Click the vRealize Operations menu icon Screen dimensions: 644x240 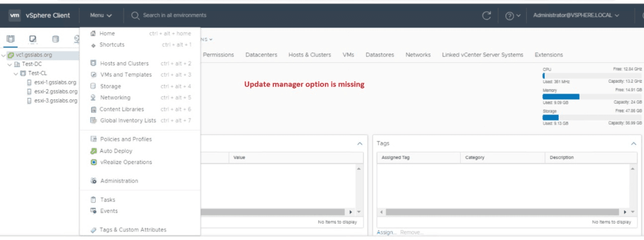click(93, 162)
